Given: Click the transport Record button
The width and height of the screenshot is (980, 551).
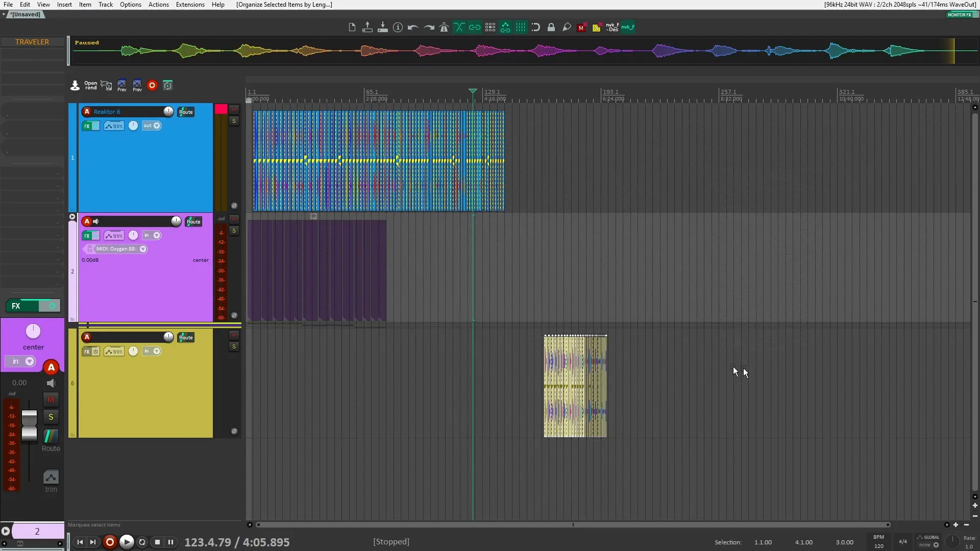Looking at the screenshot, I should pyautogui.click(x=110, y=542).
